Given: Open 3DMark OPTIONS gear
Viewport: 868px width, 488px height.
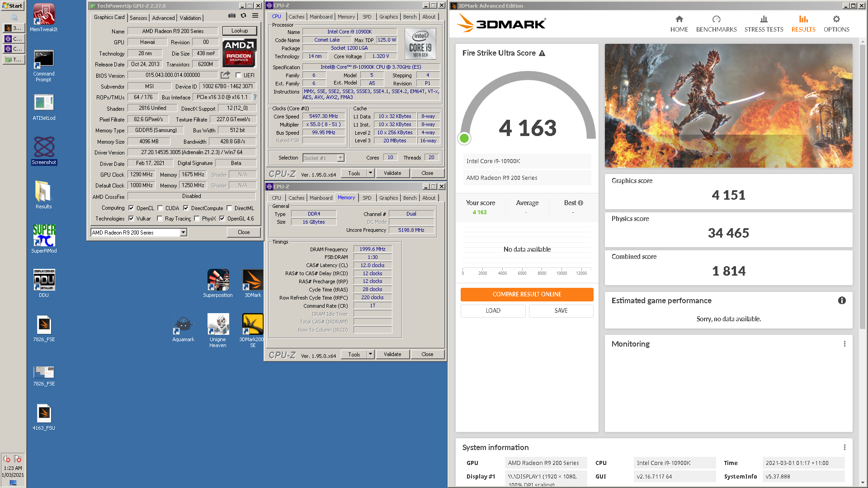Looking at the screenshot, I should [836, 24].
